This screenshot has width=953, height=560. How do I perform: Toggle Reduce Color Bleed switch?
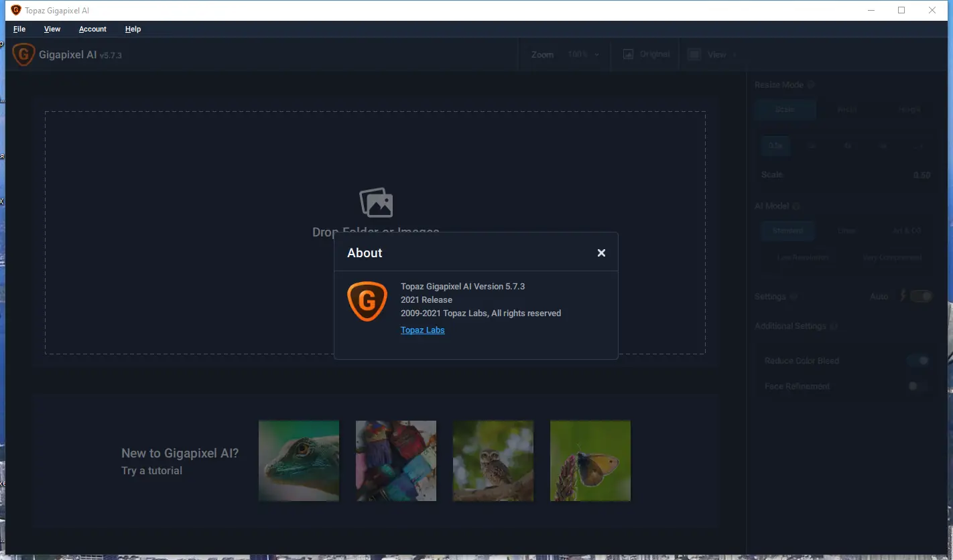(x=919, y=360)
